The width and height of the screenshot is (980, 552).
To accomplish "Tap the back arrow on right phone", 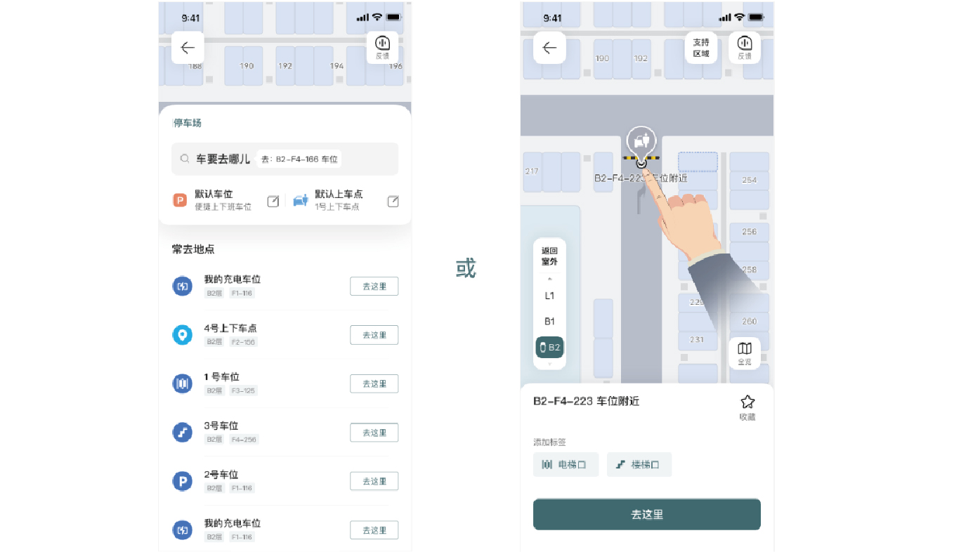I will [x=549, y=48].
